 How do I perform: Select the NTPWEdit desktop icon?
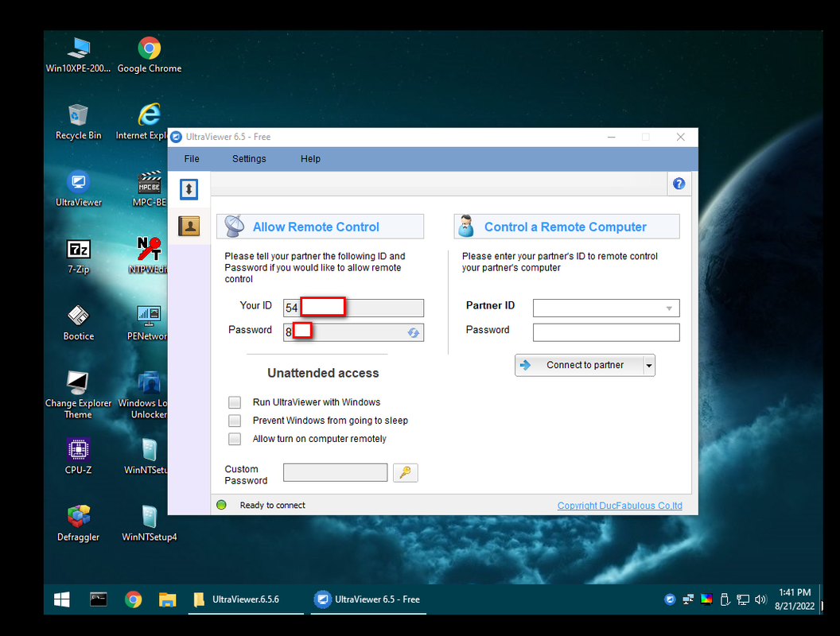click(149, 256)
